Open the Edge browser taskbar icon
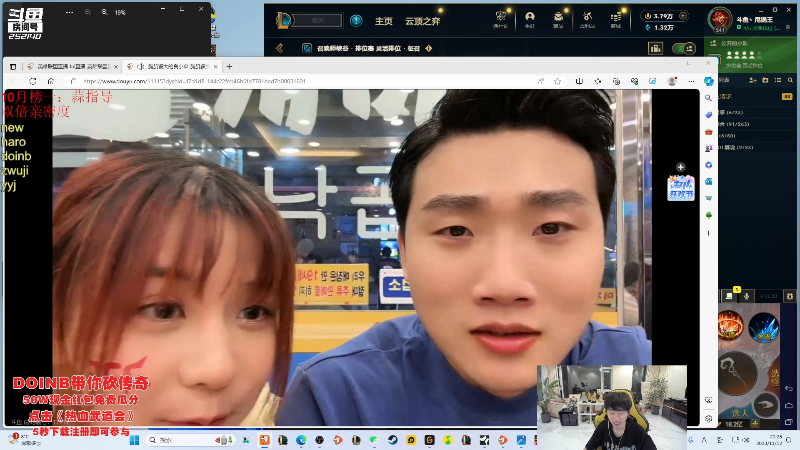The height and width of the screenshot is (450, 800). pyautogui.click(x=301, y=440)
